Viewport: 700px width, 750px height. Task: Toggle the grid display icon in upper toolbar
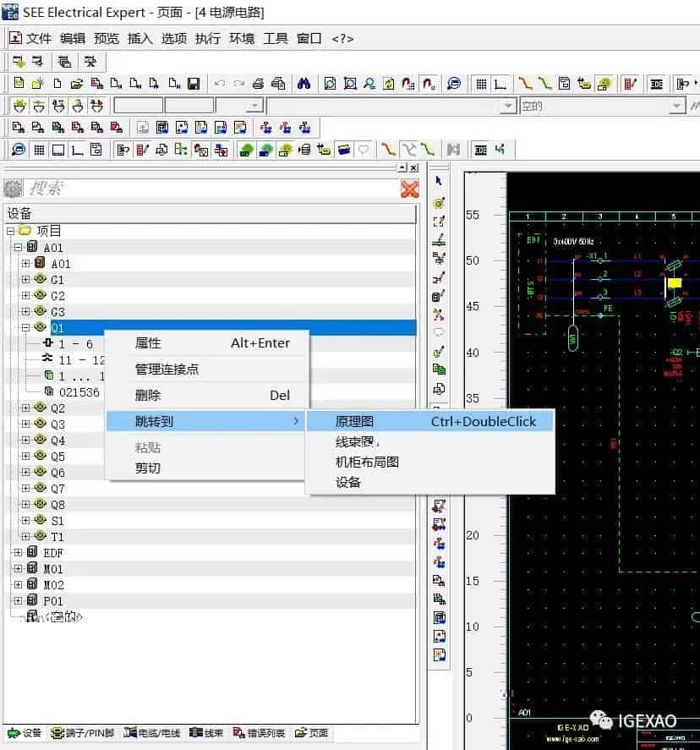tap(481, 84)
